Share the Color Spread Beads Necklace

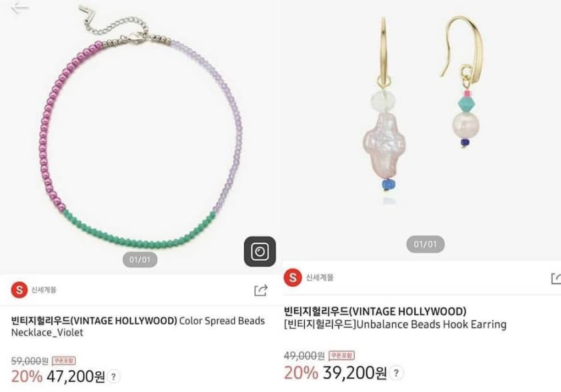(261, 290)
